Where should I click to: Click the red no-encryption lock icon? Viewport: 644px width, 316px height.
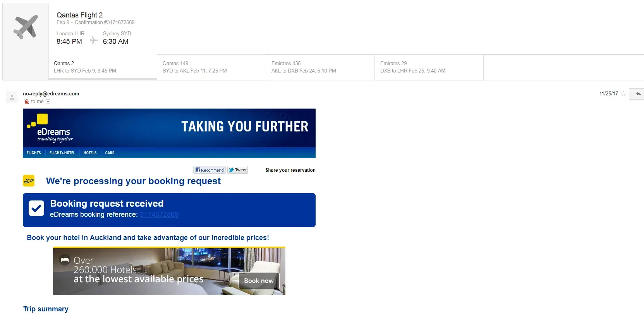click(27, 102)
